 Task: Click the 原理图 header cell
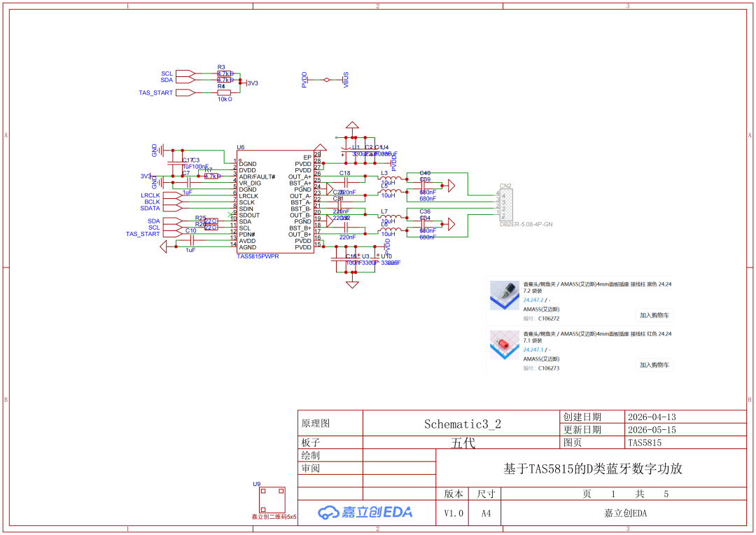(330, 423)
